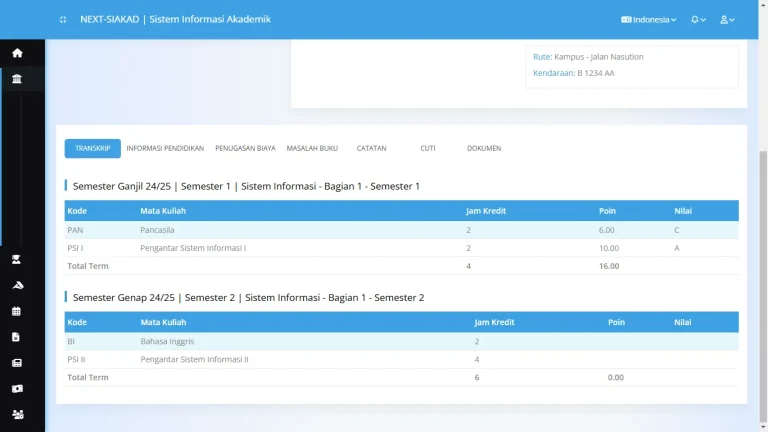The width and height of the screenshot is (768, 432).
Task: Toggle the fullscreen icon beside NEXT-SIAKAD title
Action: pyautogui.click(x=63, y=20)
